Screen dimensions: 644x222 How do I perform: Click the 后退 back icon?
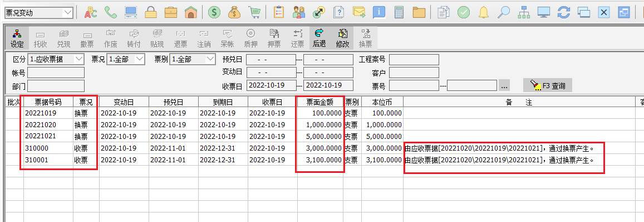pyautogui.click(x=319, y=38)
